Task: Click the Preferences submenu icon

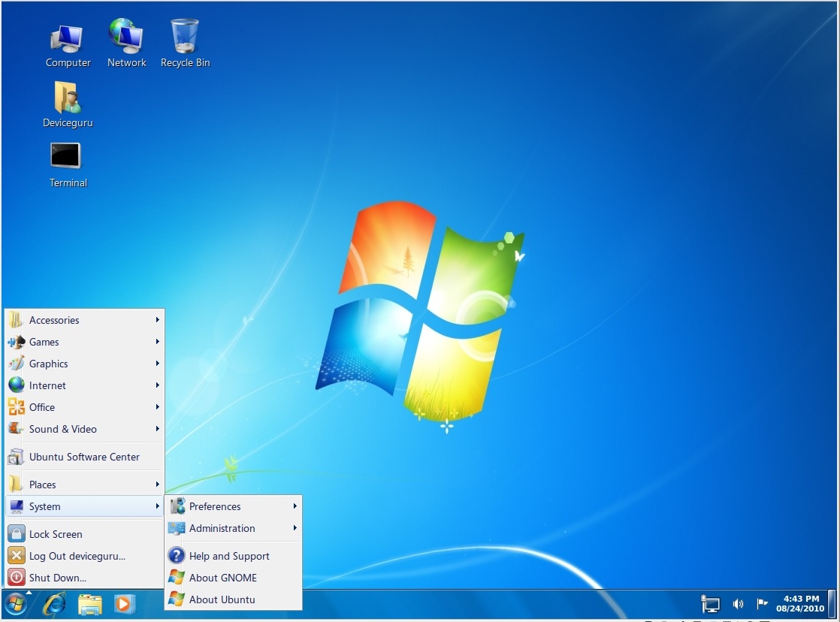Action: 177,506
